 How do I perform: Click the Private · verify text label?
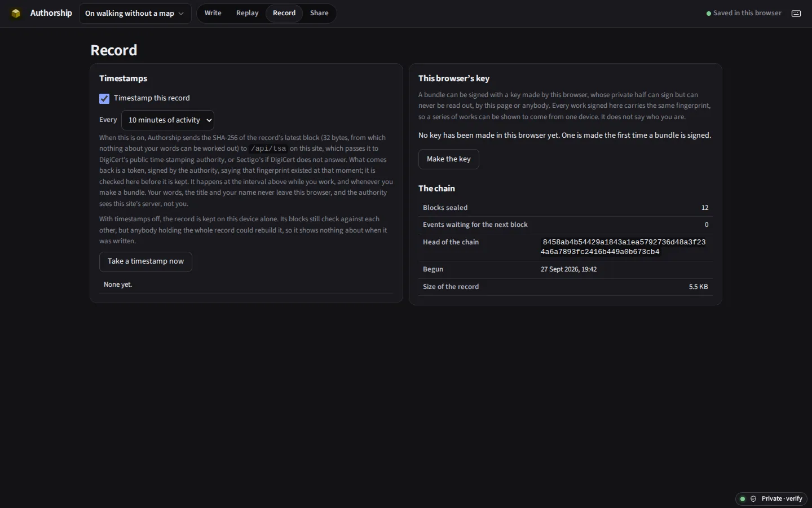[782, 499]
